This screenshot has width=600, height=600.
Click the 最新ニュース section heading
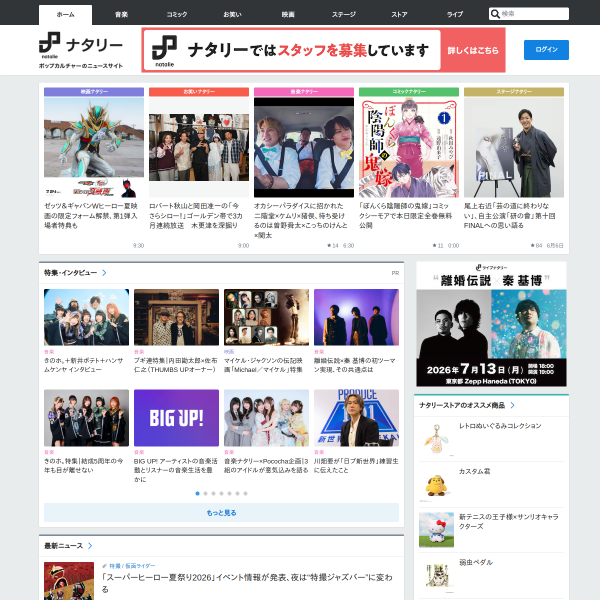click(x=64, y=546)
